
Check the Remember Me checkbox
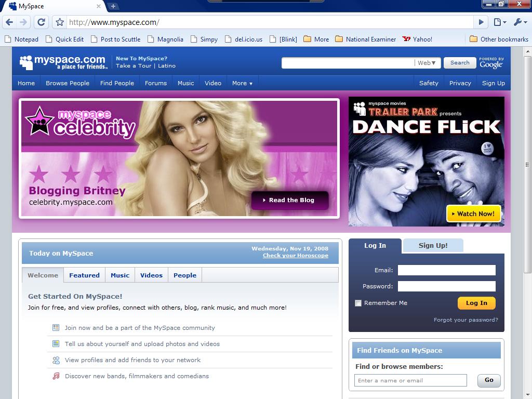[358, 303]
